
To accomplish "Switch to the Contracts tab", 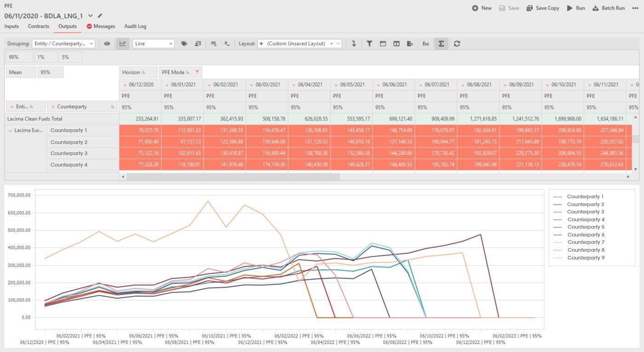I will [39, 26].
